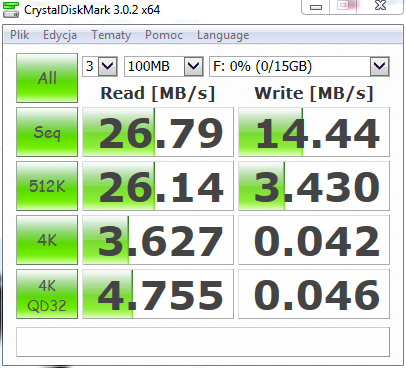Select the Seq read result 26.79
The height and width of the screenshot is (368, 406).
[158, 132]
